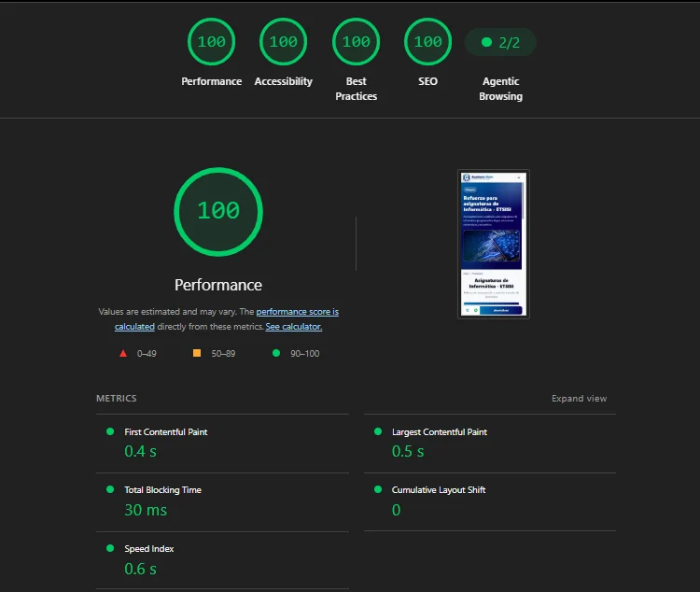
Task: Click the Total Blocking Time metric label
Action: 162,489
